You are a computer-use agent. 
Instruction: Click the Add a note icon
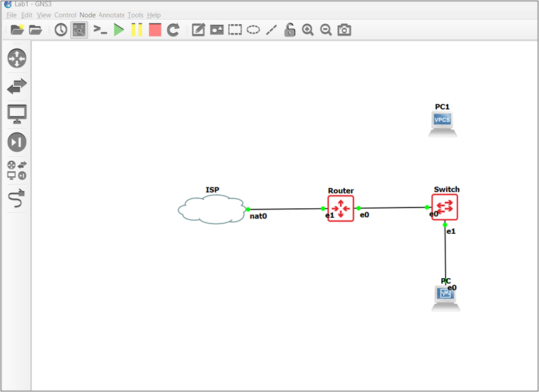198,30
